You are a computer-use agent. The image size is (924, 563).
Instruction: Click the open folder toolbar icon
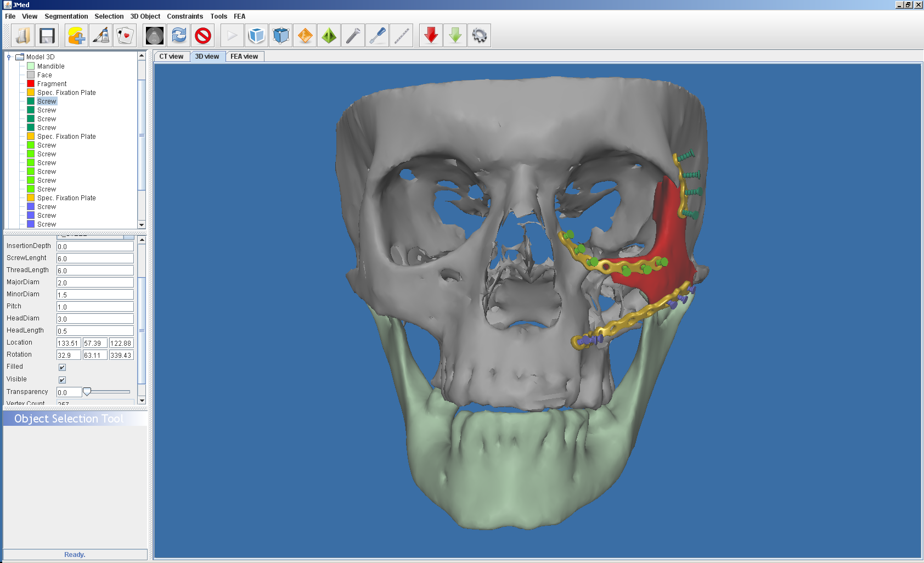[x=22, y=36]
